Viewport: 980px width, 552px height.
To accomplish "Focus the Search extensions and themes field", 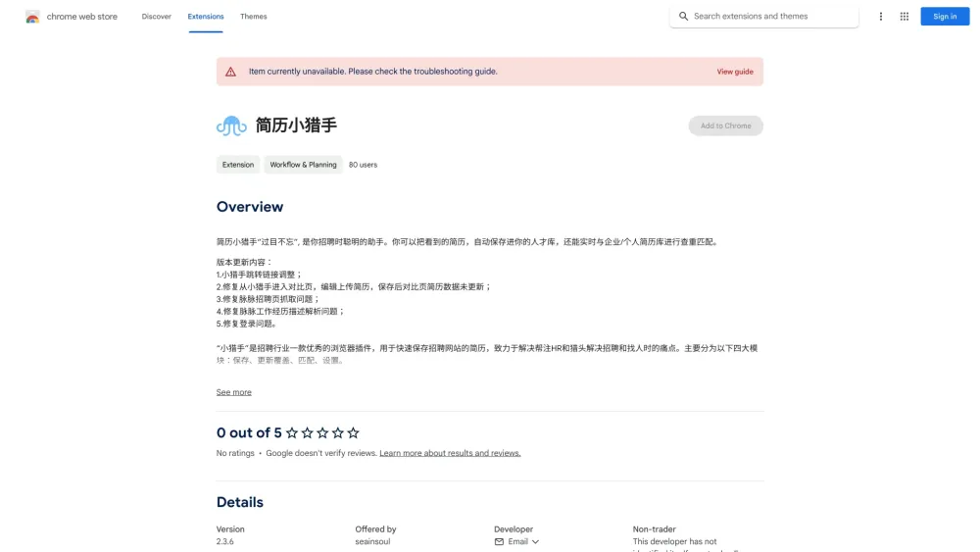I will click(x=769, y=17).
